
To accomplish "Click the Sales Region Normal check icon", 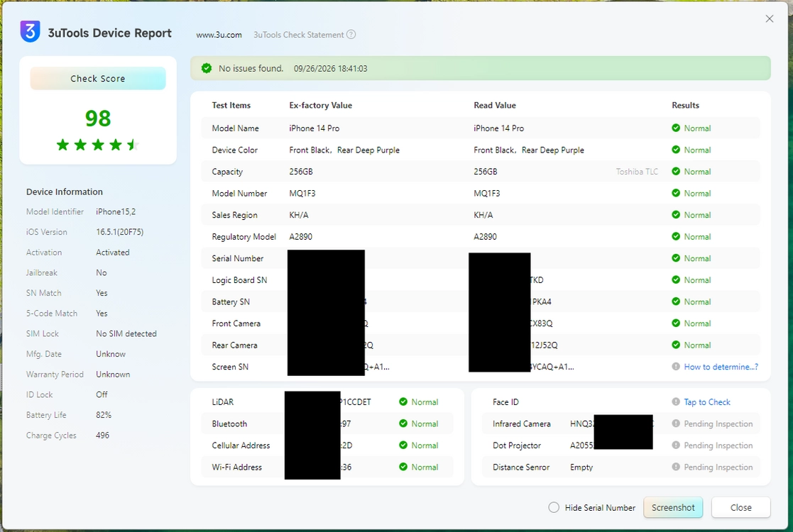I will pos(676,215).
